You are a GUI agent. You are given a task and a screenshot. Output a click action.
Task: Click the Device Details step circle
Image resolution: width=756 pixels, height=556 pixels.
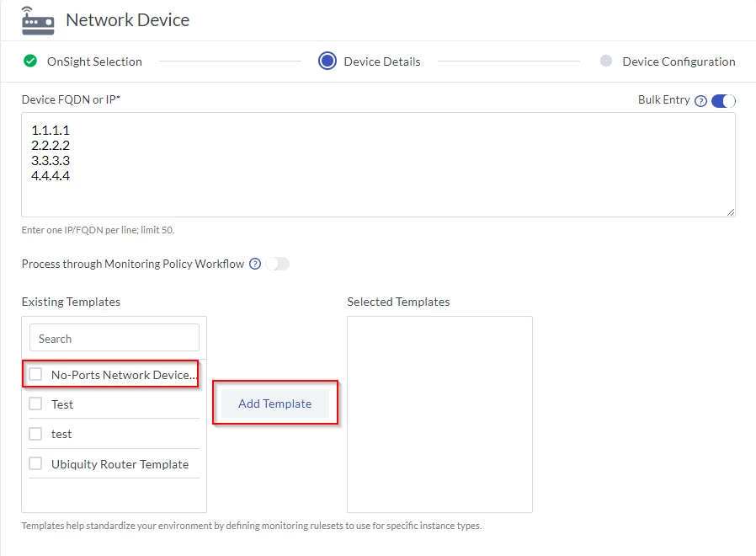pyautogui.click(x=327, y=61)
